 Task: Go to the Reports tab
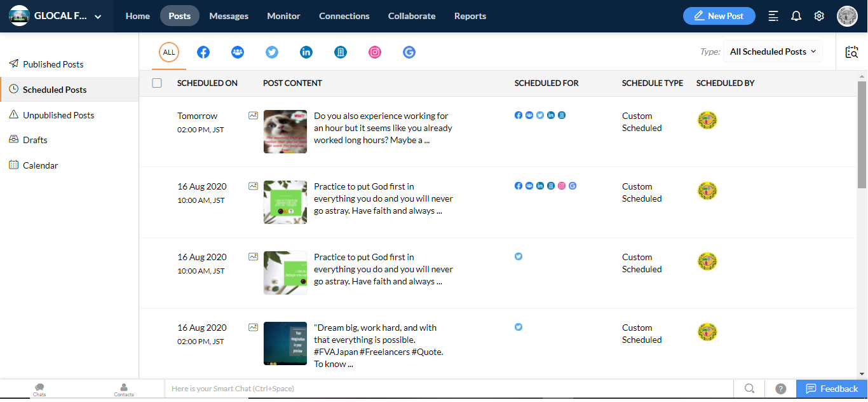[x=470, y=16]
